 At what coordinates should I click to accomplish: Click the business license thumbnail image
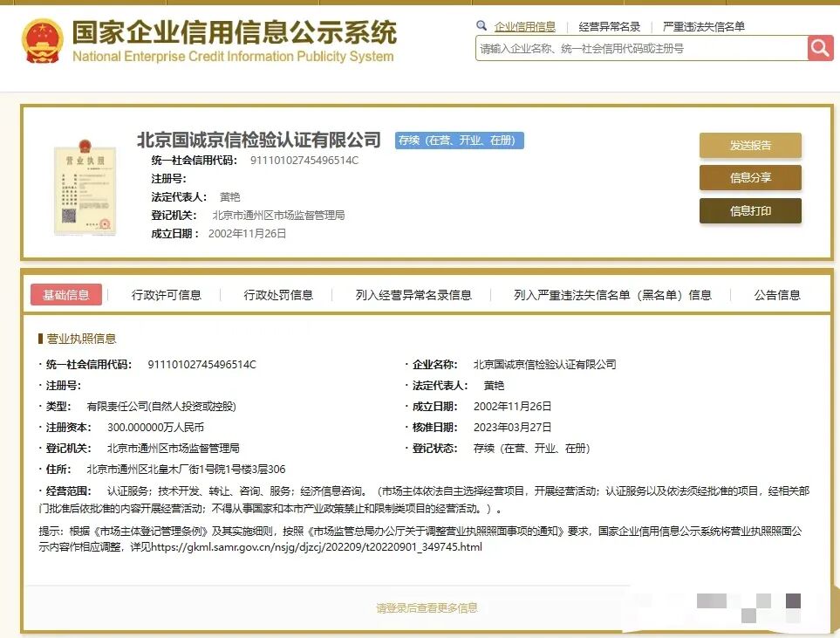click(85, 188)
